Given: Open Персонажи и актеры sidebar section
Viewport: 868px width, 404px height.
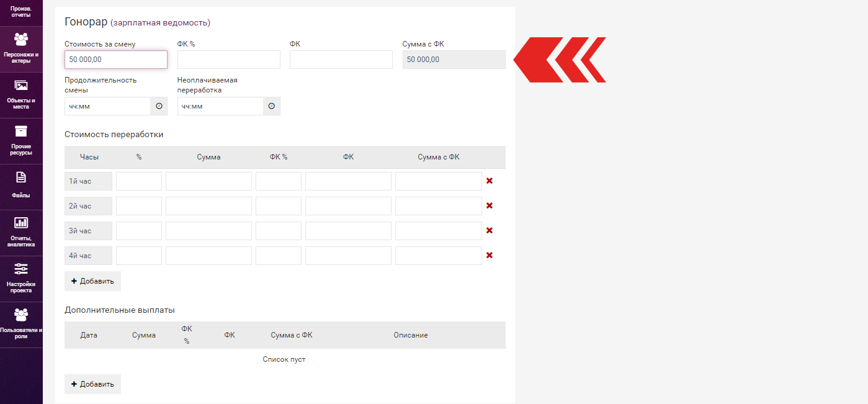Looking at the screenshot, I should tap(21, 50).
